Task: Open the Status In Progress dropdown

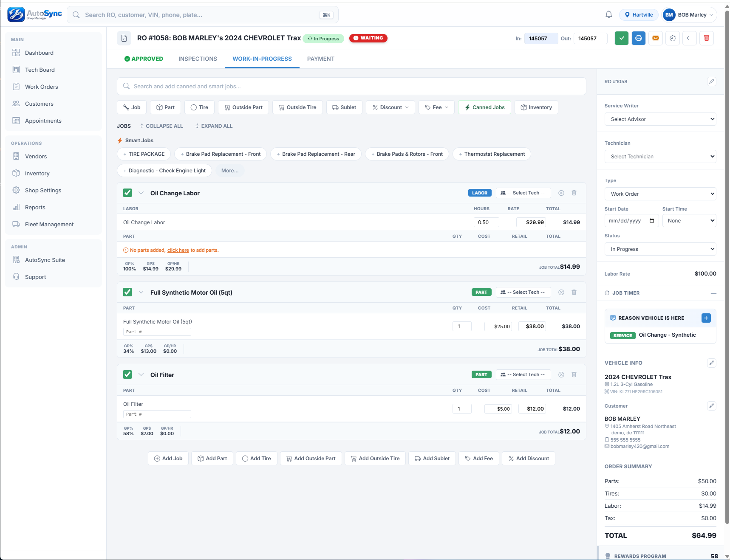Action: [x=660, y=249]
